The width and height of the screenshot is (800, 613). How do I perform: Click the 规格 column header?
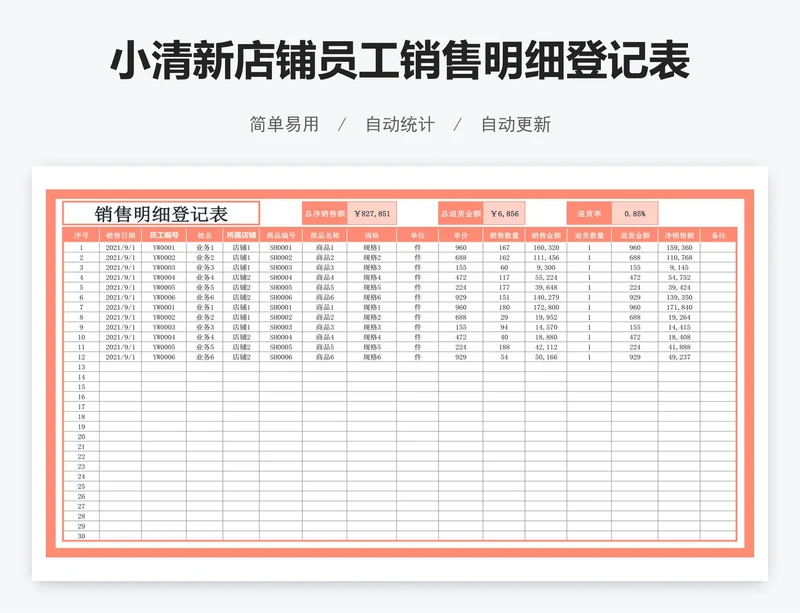(372, 235)
